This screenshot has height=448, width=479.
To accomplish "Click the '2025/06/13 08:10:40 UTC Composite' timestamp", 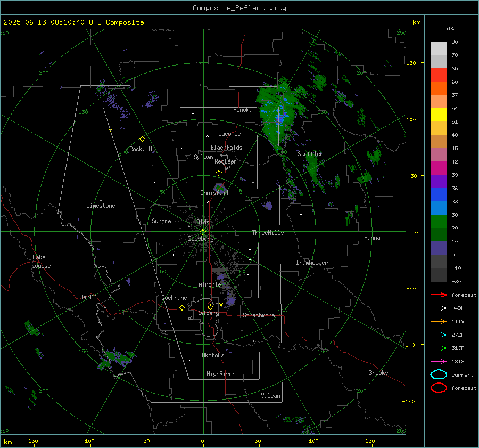I will [x=73, y=22].
